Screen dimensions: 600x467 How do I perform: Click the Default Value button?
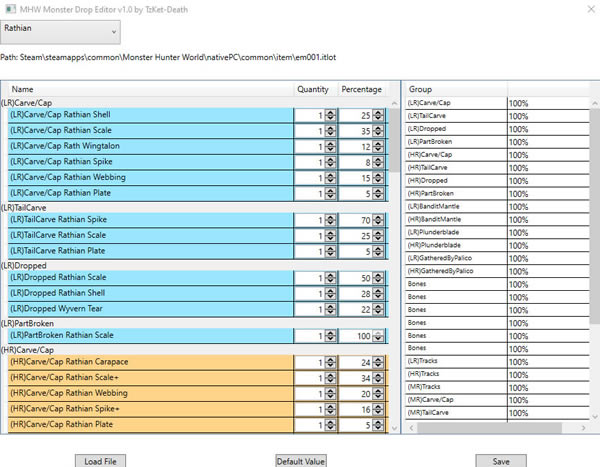(301, 460)
